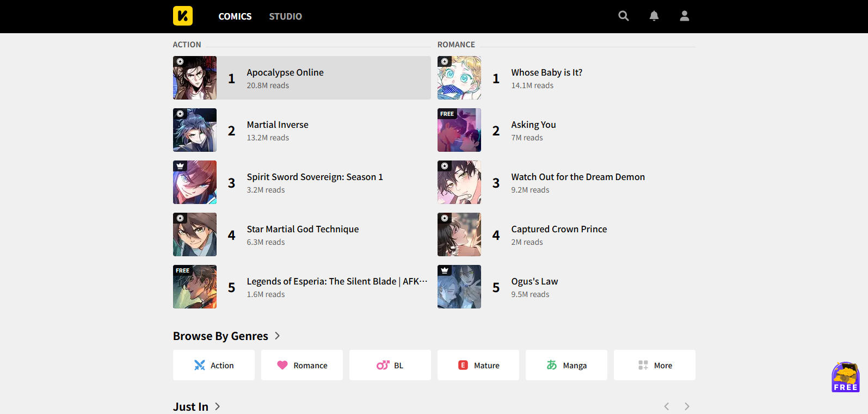Open the search magnifier icon
Image resolution: width=868 pixels, height=414 pixels.
pyautogui.click(x=624, y=16)
